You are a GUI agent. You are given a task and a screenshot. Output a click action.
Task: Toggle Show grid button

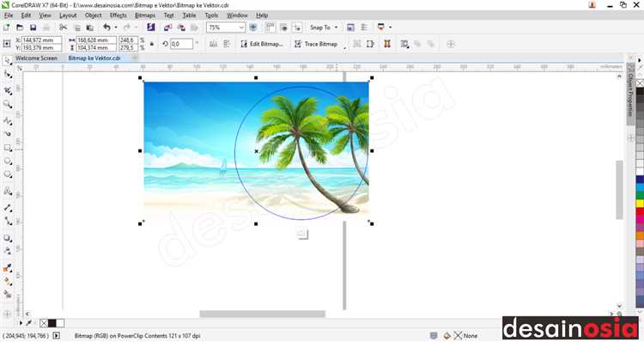283,27
